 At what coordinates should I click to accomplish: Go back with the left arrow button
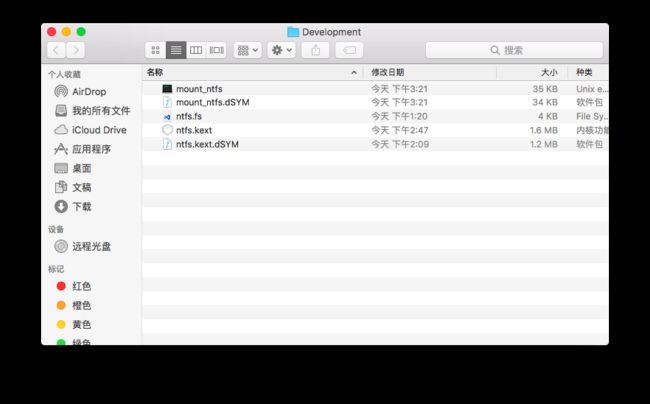click(x=56, y=50)
